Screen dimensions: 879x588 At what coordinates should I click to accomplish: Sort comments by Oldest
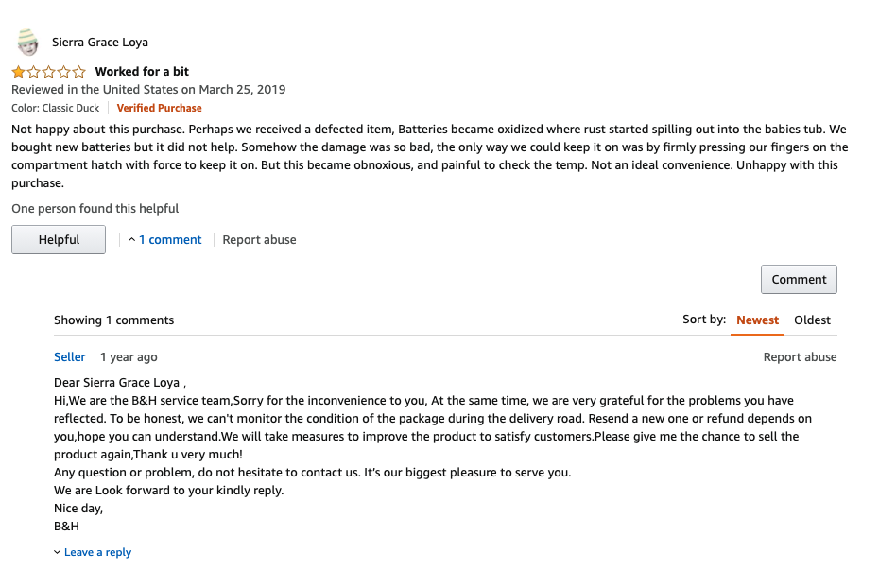coord(812,320)
